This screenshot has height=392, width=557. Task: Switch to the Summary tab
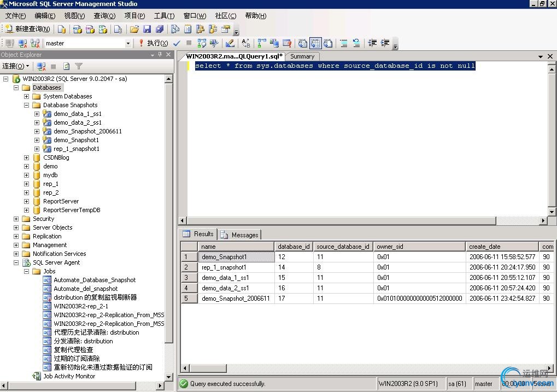(x=302, y=56)
